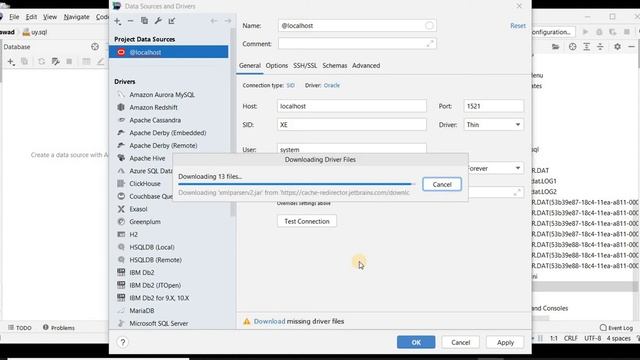Image resolution: width=640 pixels, height=360 pixels.
Task: Click Cancel button at dialog bottom
Action: click(460, 342)
